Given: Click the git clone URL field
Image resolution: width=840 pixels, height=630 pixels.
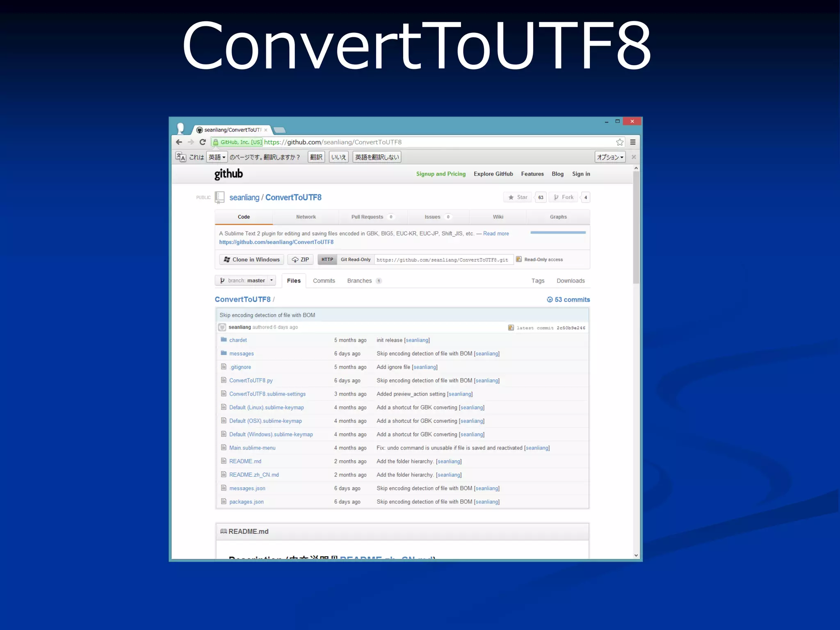Looking at the screenshot, I should pyautogui.click(x=443, y=260).
